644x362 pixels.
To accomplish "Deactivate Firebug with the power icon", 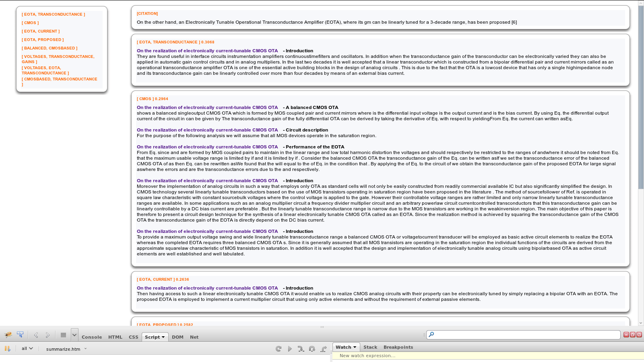I will 639,335.
